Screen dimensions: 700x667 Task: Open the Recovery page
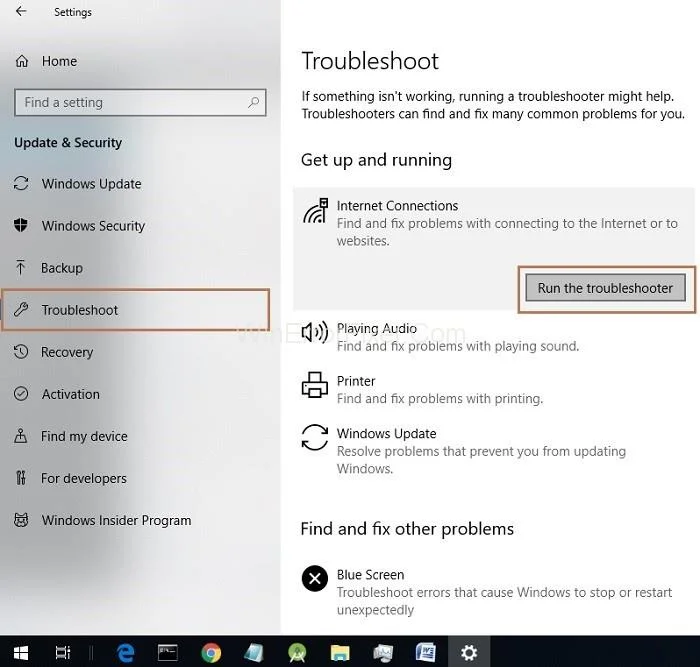point(67,352)
